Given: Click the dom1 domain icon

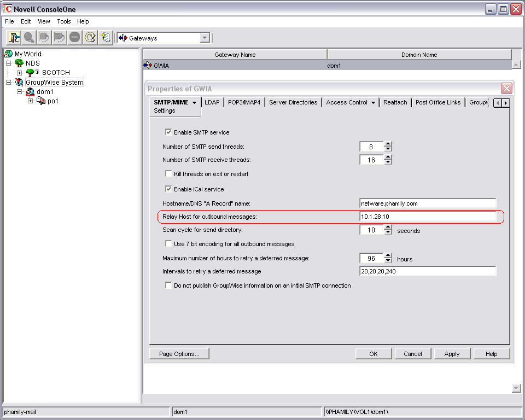Looking at the screenshot, I should tap(30, 91).
